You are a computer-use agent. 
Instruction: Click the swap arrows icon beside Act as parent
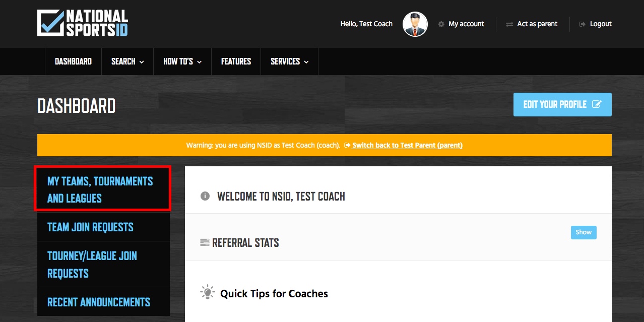(509, 24)
